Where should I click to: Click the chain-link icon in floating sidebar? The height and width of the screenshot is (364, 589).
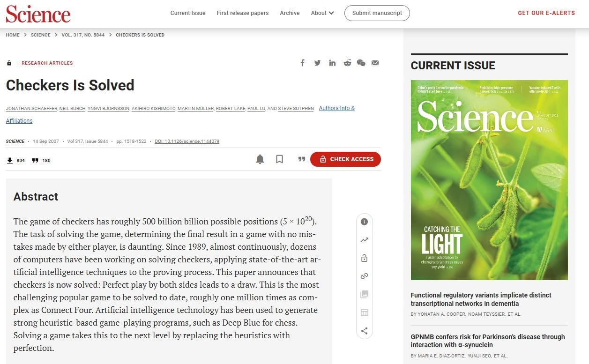pyautogui.click(x=364, y=276)
